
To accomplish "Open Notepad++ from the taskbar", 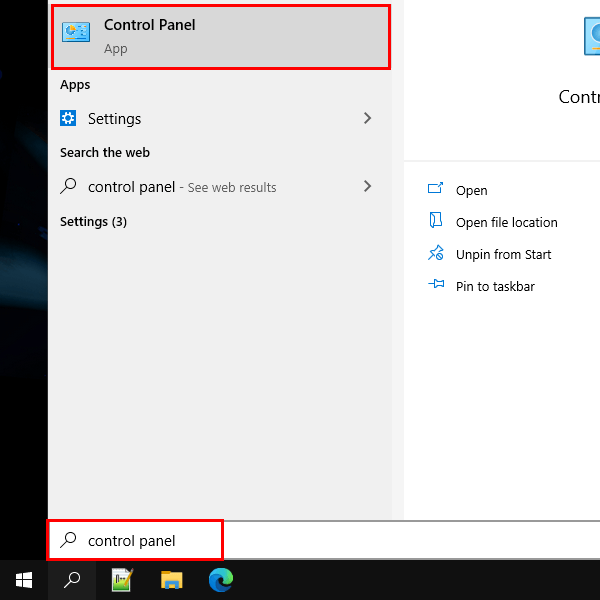I will (122, 580).
